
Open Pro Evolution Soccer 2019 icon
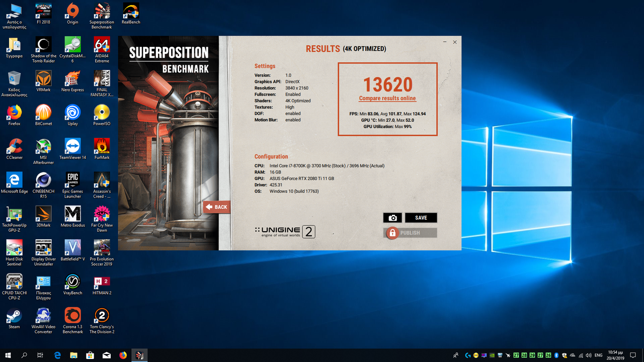[x=102, y=252]
